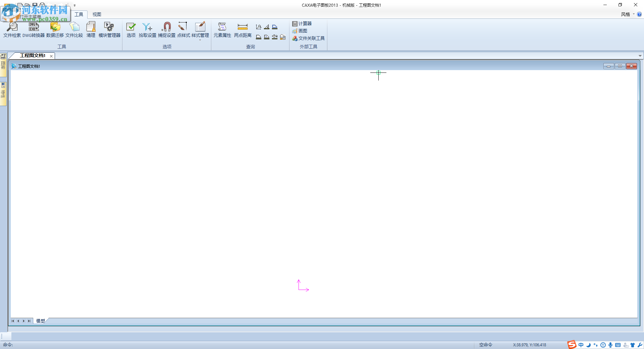
Task: Toggle the moon half-width mode icon
Action: coord(588,345)
